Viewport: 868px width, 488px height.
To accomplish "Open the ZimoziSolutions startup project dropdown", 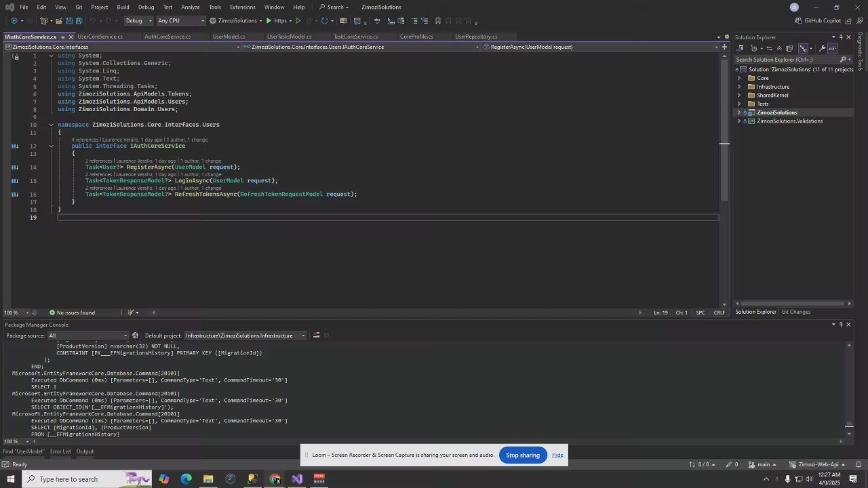I will coord(235,21).
